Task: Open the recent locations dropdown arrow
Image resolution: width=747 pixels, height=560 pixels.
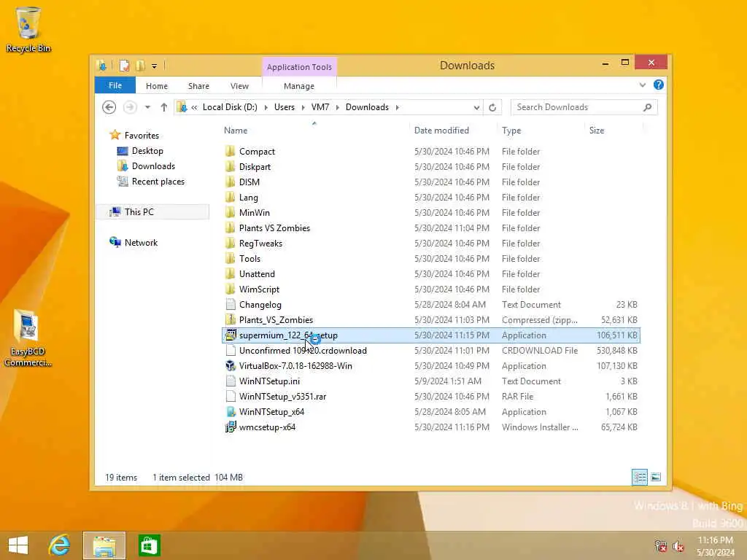Action: click(147, 107)
